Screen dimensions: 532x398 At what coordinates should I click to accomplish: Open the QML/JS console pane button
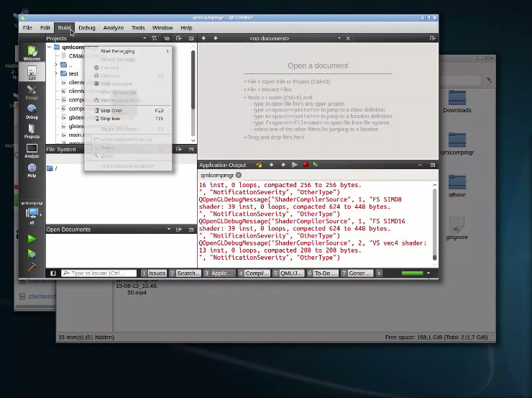288,273
